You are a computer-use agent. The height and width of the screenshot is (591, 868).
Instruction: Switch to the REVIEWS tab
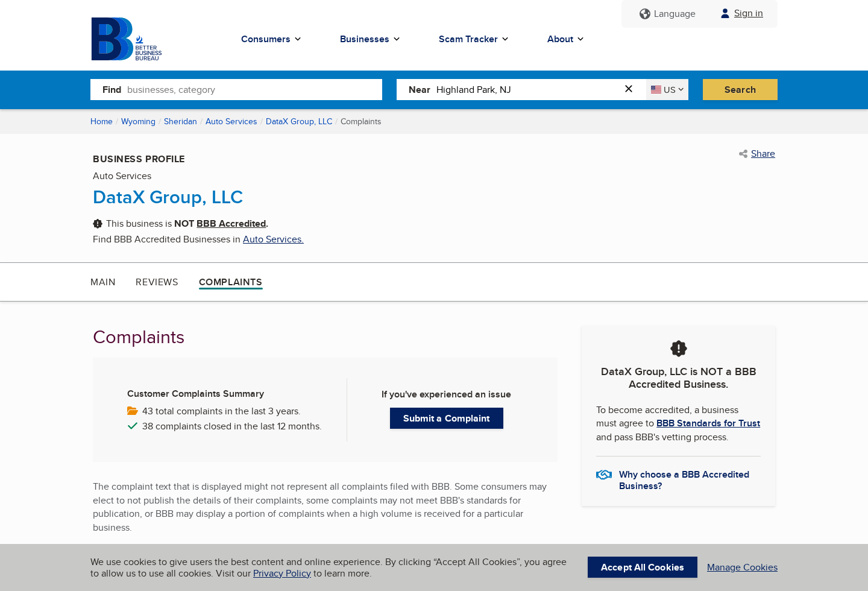(x=157, y=282)
